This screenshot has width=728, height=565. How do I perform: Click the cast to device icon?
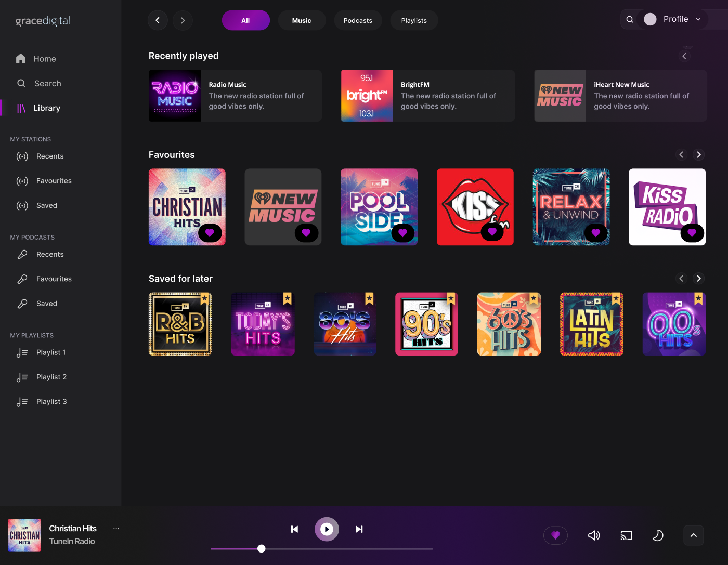pos(626,535)
